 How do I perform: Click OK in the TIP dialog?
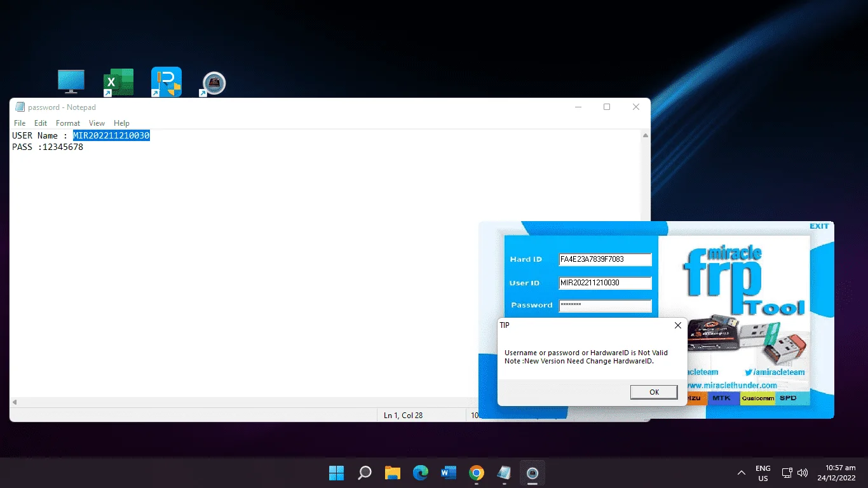tap(654, 392)
